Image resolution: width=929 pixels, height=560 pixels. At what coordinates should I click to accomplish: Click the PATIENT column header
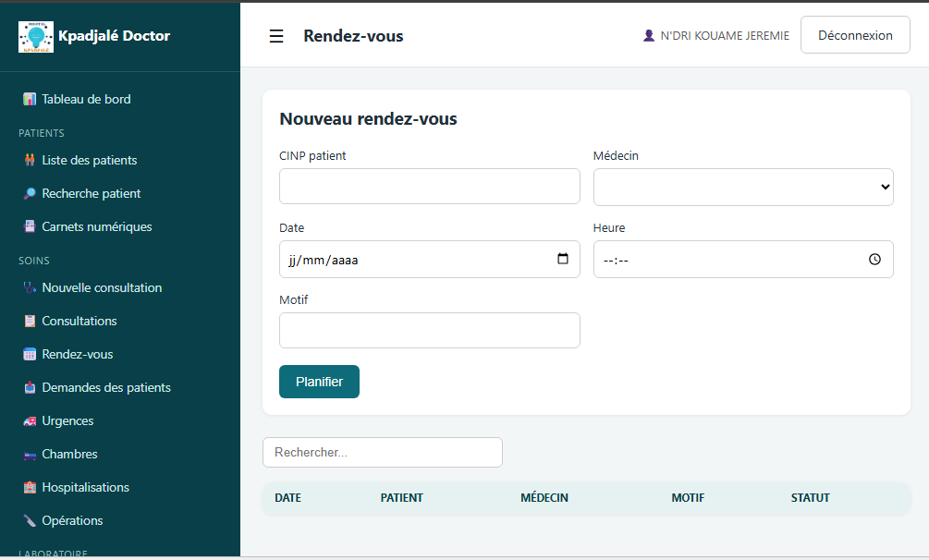(402, 498)
